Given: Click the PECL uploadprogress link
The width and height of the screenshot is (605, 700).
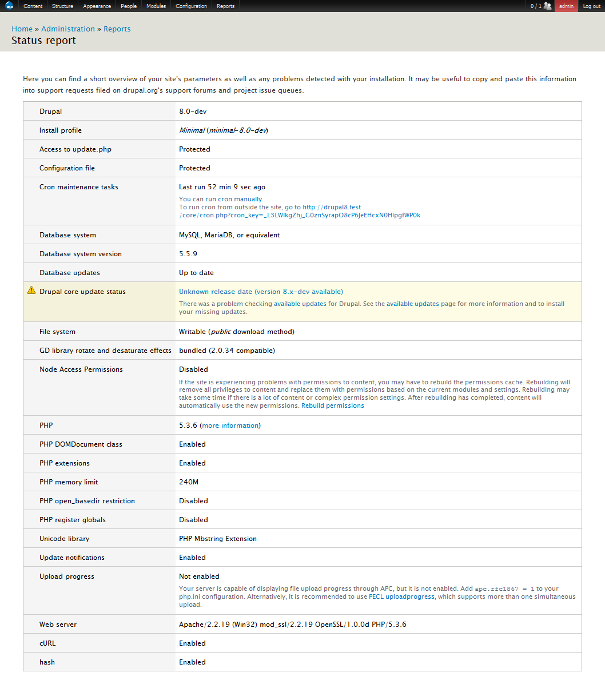Looking at the screenshot, I should 401,596.
